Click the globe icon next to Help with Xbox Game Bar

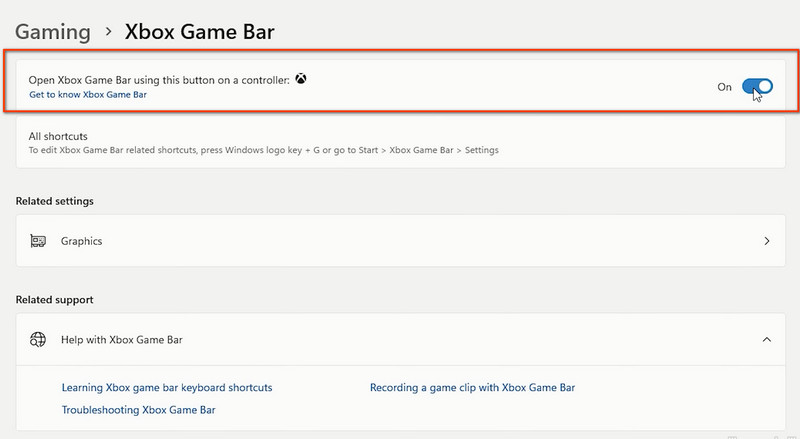click(38, 339)
